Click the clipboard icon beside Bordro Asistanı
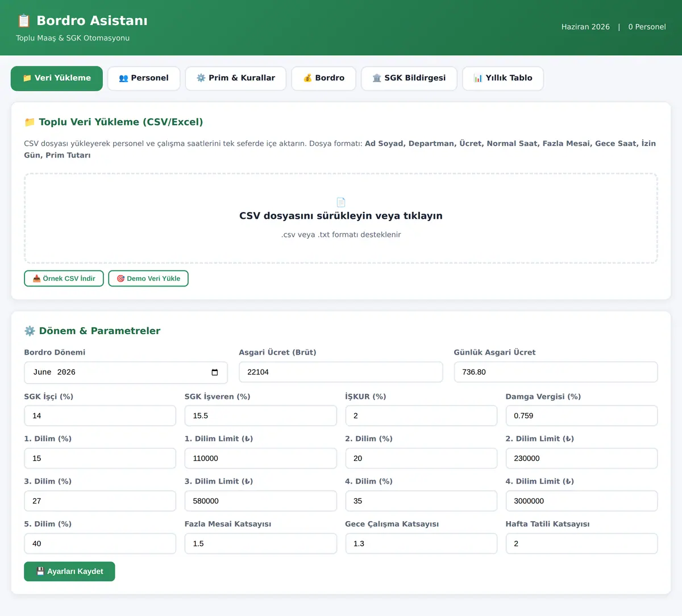682x616 pixels. click(24, 21)
